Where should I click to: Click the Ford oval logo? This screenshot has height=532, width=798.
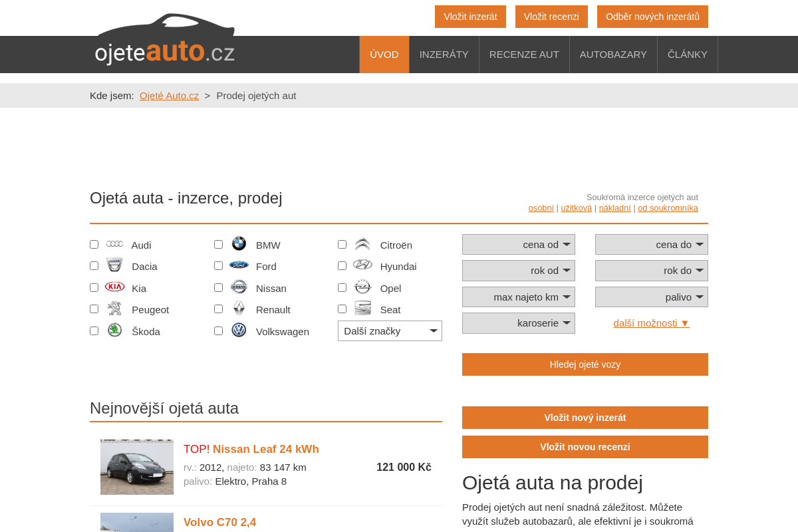[239, 265]
